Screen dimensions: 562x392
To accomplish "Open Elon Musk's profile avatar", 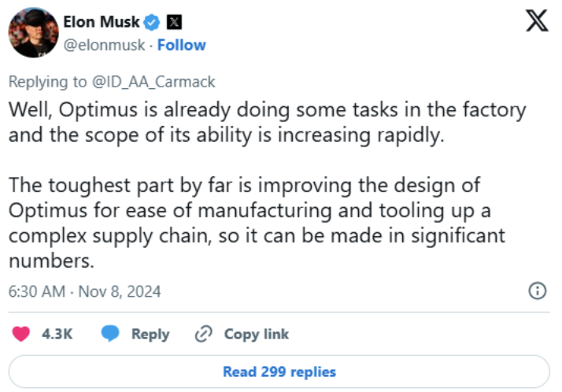I will [x=31, y=33].
